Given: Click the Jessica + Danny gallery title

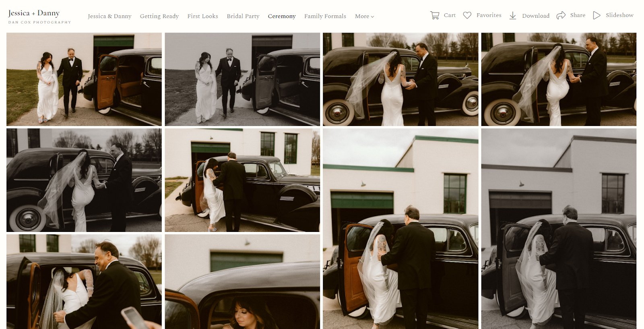Looking at the screenshot, I should point(34,13).
